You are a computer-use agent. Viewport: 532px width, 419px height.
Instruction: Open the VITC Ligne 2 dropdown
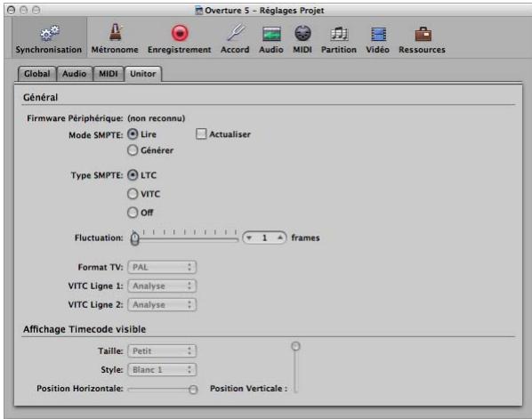pos(162,304)
